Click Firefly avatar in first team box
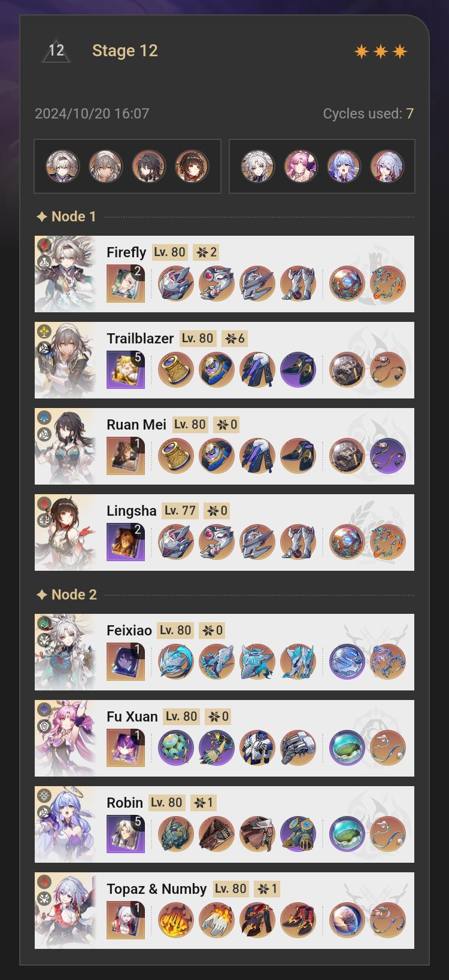 [x=63, y=166]
